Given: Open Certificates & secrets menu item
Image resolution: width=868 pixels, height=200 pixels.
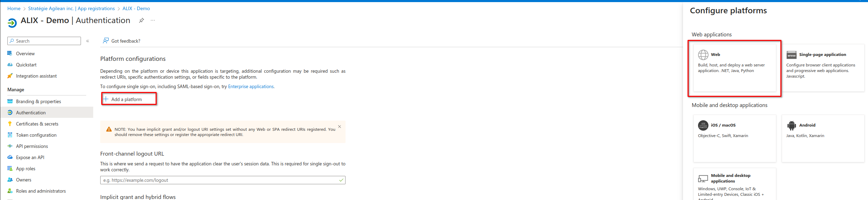Looking at the screenshot, I should point(37,124).
